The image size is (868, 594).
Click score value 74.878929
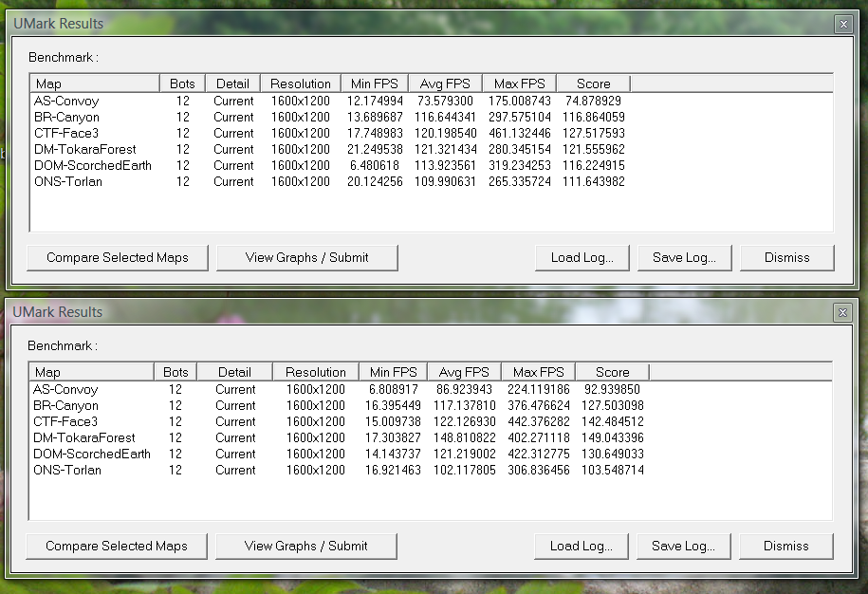(x=594, y=102)
